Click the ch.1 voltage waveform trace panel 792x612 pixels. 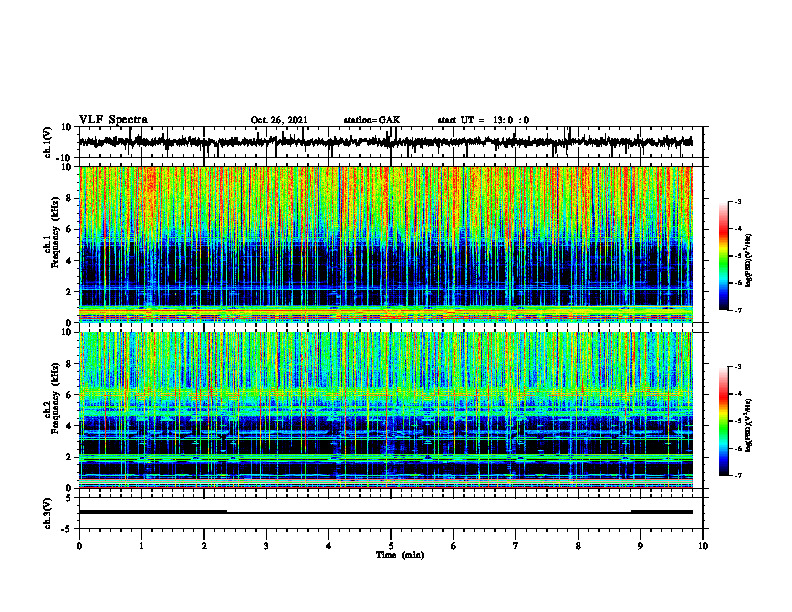(x=391, y=142)
